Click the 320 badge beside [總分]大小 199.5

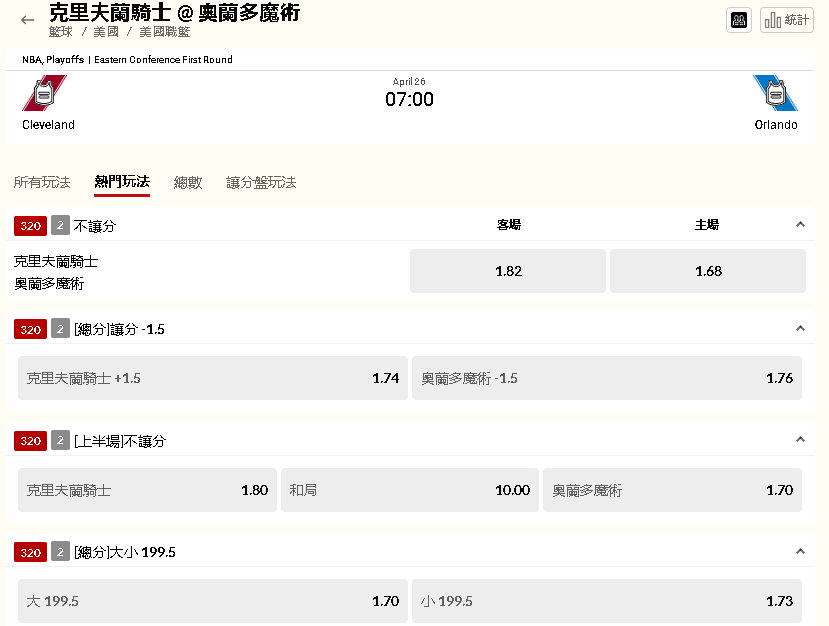(x=31, y=553)
